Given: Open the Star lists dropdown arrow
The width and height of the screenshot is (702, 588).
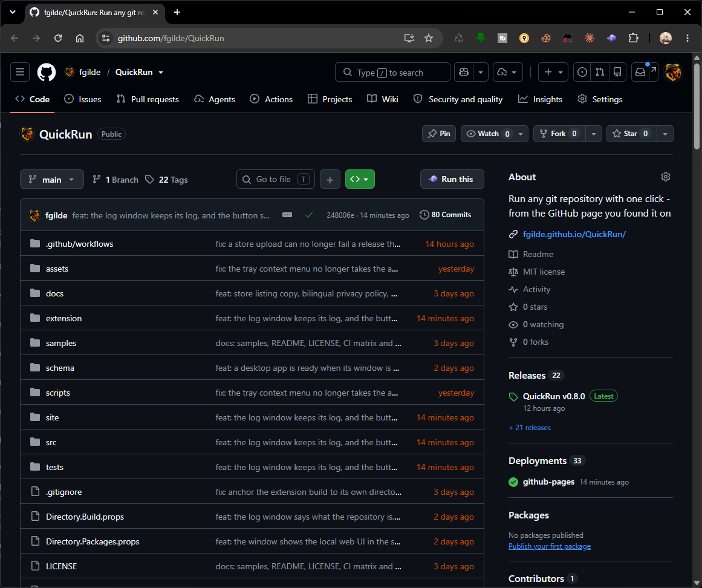Looking at the screenshot, I should click(665, 134).
